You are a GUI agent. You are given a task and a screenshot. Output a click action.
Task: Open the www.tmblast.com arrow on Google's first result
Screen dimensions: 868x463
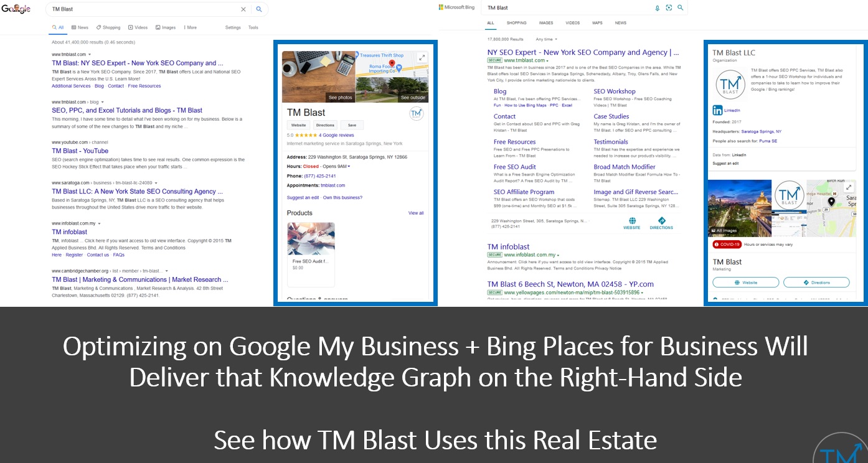(90, 55)
